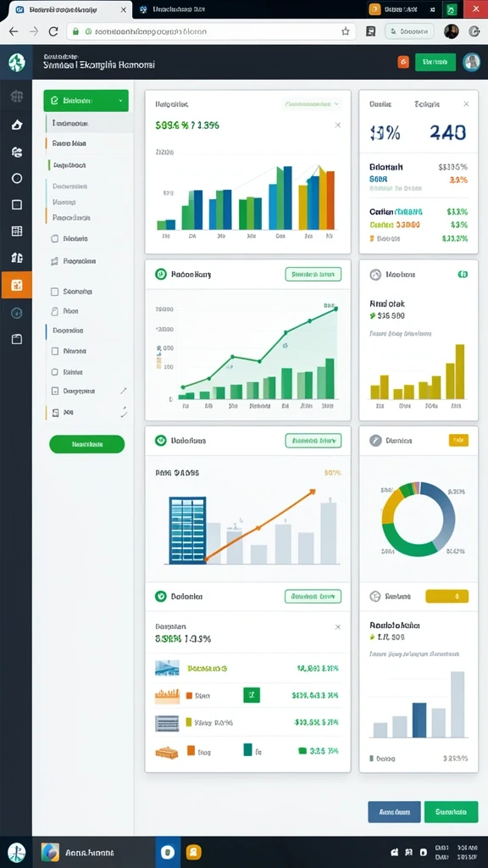Image resolution: width=488 pixels, height=868 pixels.
Task: Click the wrench icon in the donut card header
Action: pyautogui.click(x=375, y=441)
